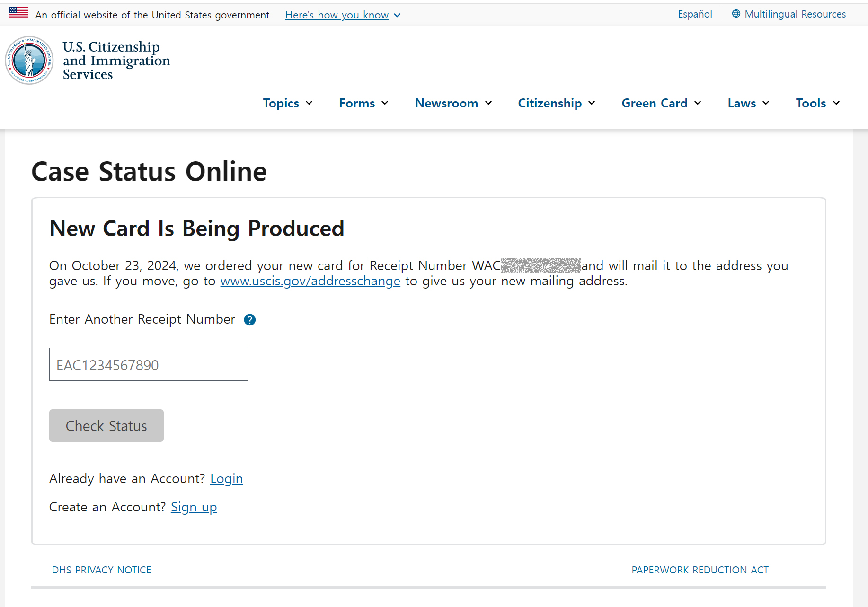Open the Paperwork Reduction Act link
Image resolution: width=868 pixels, height=607 pixels.
[x=700, y=570]
